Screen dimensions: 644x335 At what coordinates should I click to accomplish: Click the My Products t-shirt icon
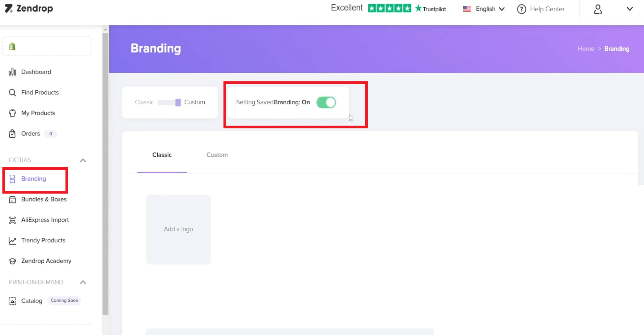[12, 113]
